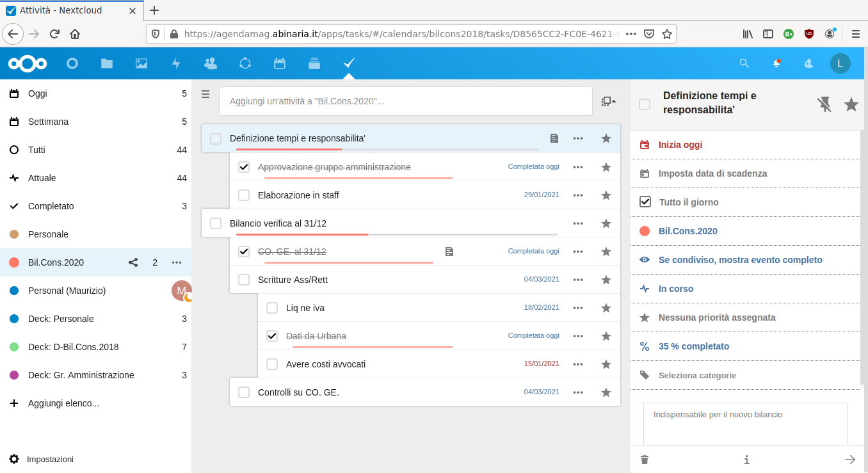Star the Liq ne iva task
This screenshot has width=868, height=473.
(x=606, y=308)
